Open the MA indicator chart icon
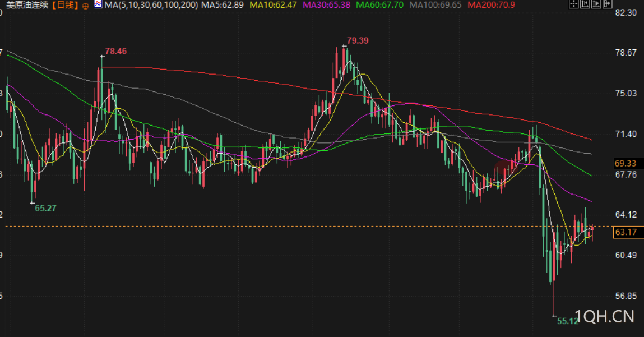This screenshot has height=337, width=644. 98,4
